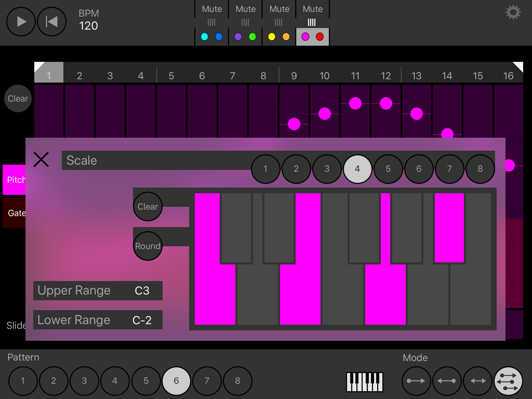Select the reverse playback mode arrow
The image size is (532, 399).
[447, 381]
